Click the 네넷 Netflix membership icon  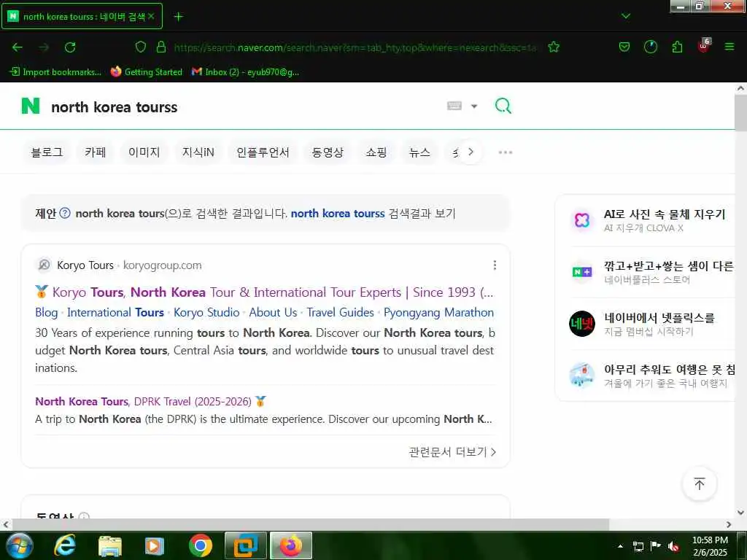[x=581, y=324]
